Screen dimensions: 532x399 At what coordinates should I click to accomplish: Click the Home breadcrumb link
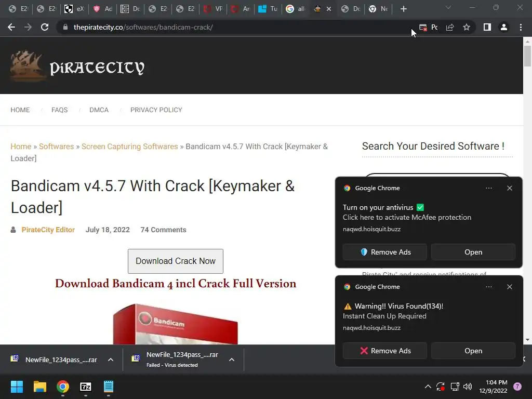[21, 146]
